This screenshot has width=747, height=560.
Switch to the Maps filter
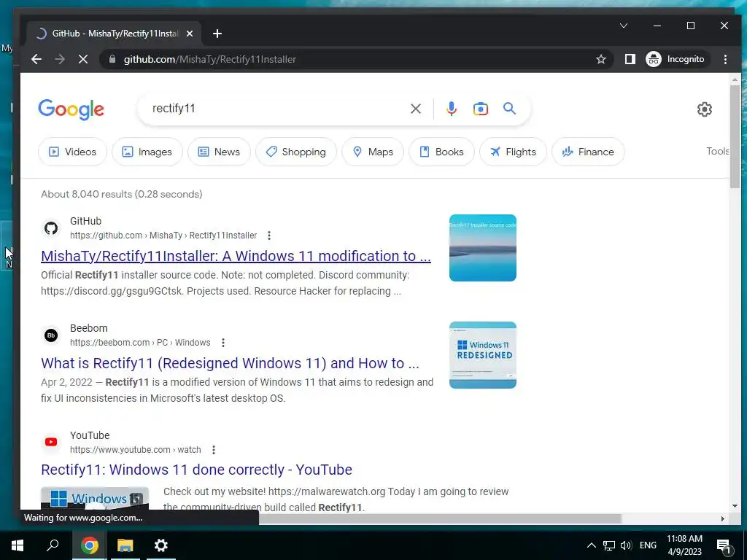(373, 152)
